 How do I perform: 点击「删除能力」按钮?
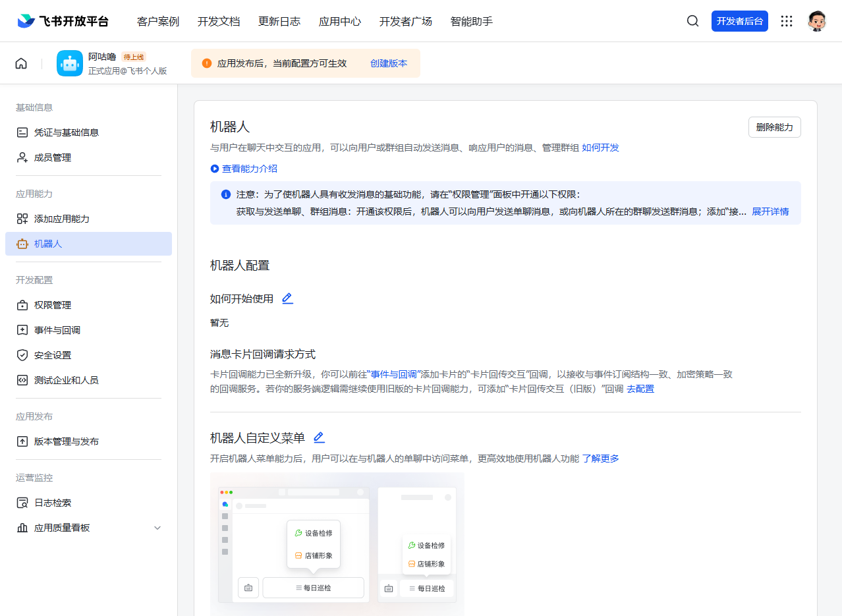click(x=773, y=126)
